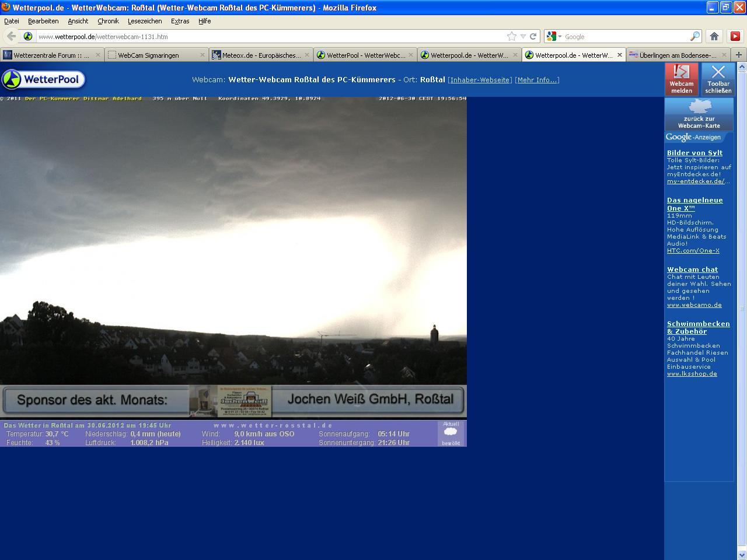Open the Google search engine selector
Screen dimensions: 747x560
[x=554, y=36]
